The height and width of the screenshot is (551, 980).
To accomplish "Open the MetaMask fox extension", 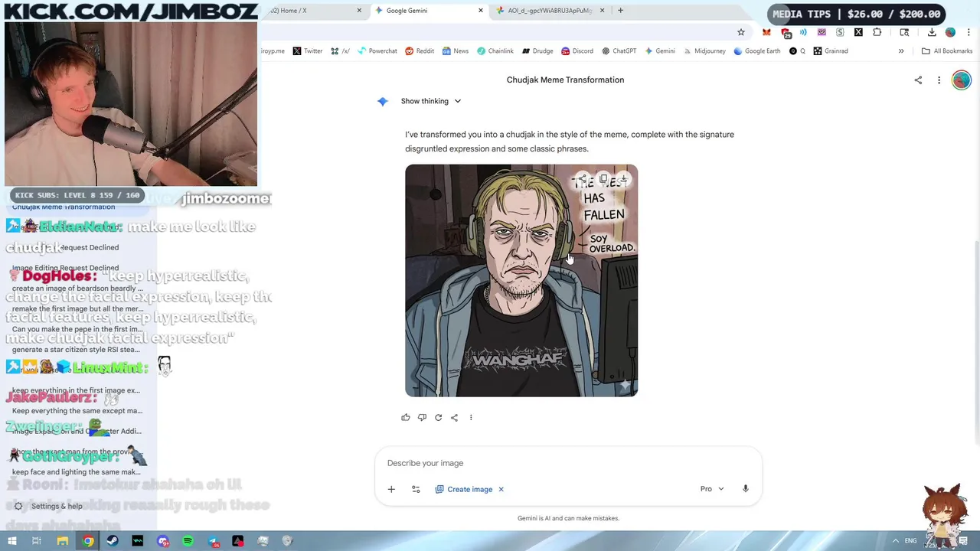I will point(766,32).
